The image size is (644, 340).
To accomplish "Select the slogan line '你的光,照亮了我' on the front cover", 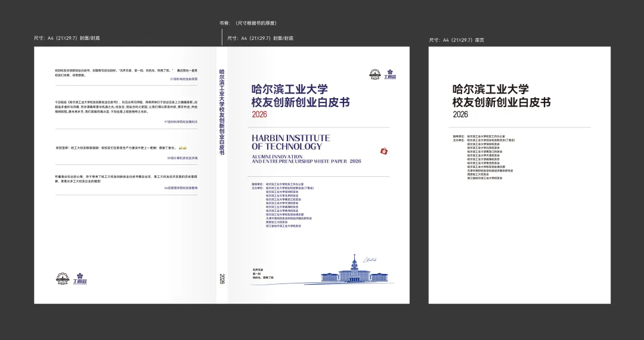I will tap(263, 277).
